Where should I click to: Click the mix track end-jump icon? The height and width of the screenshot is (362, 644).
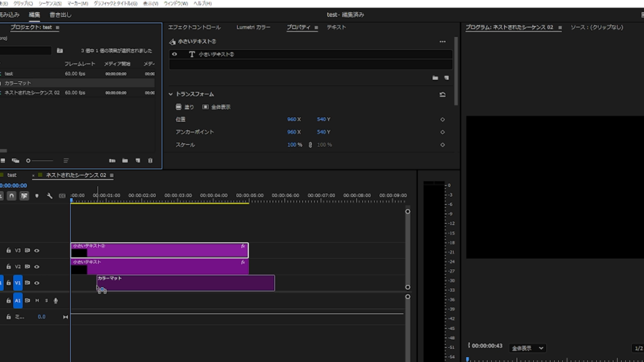(65, 317)
